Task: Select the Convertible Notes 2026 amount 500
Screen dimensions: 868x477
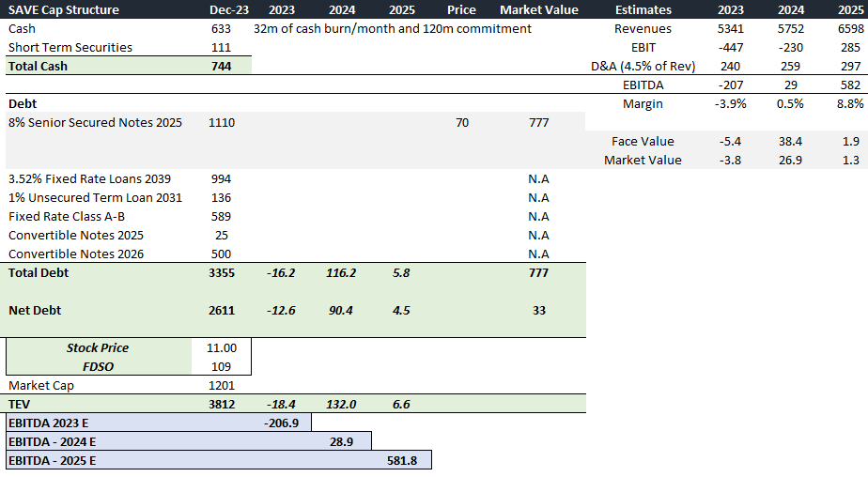Action: [221, 254]
